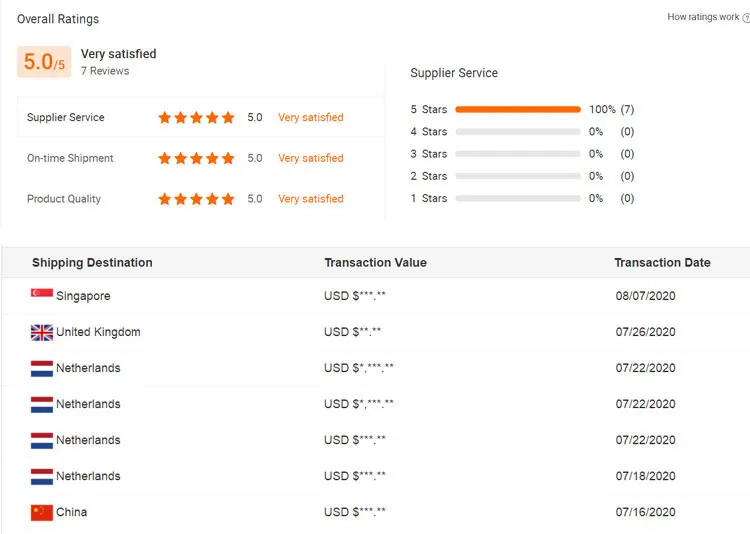
Task: Click the Singapore flag icon
Action: tap(42, 293)
